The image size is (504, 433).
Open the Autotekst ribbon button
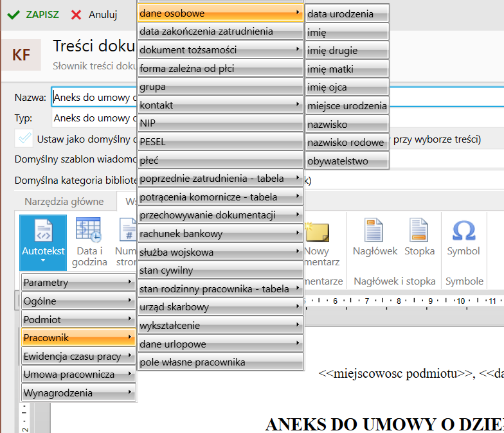tap(43, 242)
